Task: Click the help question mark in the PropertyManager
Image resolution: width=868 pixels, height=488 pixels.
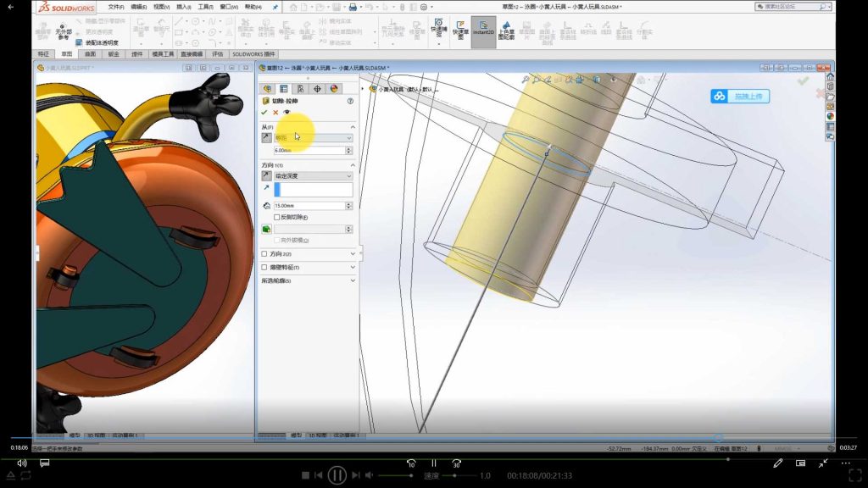Action: click(349, 99)
